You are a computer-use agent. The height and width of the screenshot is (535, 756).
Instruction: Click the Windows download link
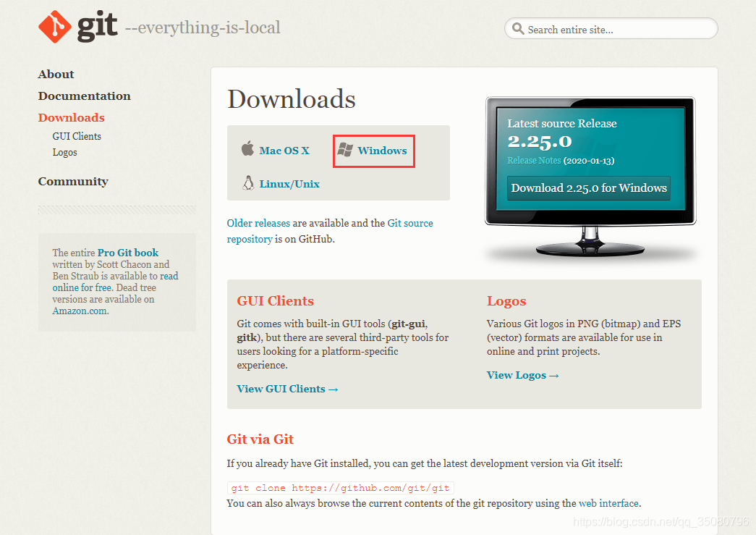click(x=382, y=151)
